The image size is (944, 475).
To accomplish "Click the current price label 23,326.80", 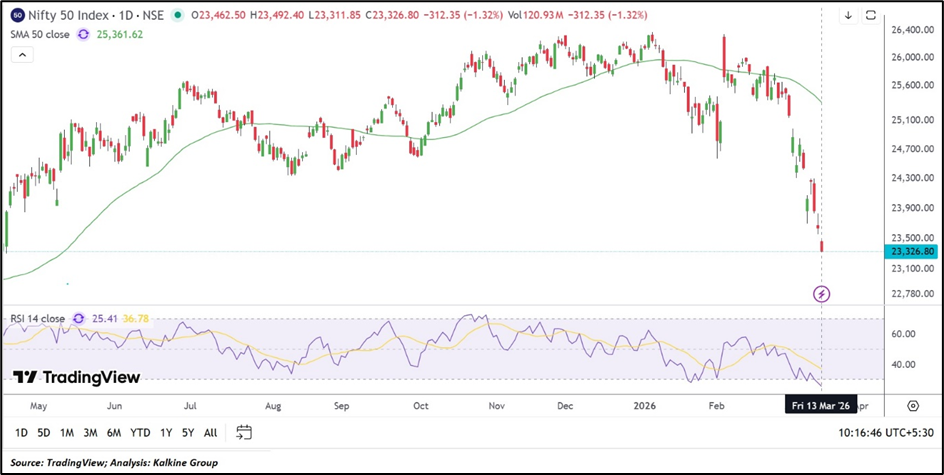I will (x=910, y=252).
